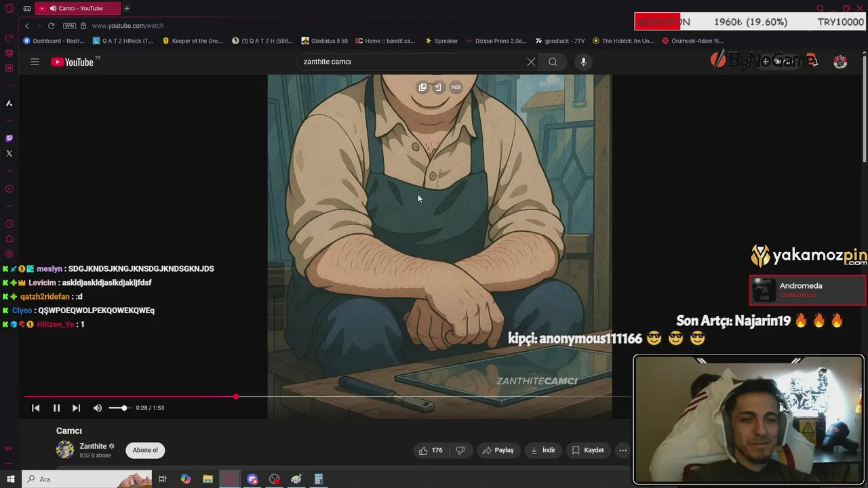Open GX Control in Opera sidebar
Image resolution: width=868 pixels, height=488 pixels.
click(9, 38)
